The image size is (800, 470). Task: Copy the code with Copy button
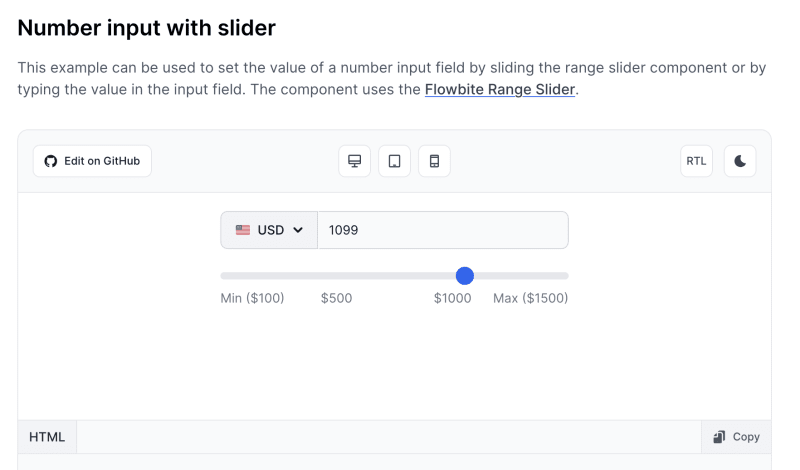click(736, 437)
